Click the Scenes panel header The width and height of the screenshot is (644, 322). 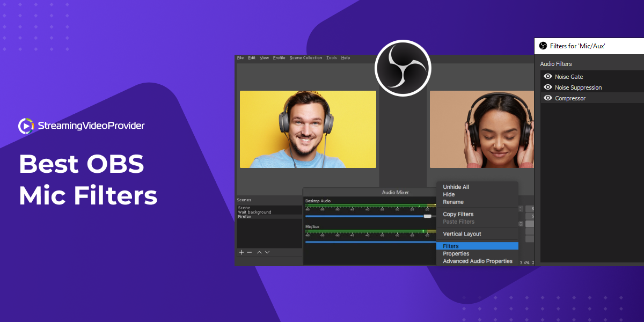pos(244,200)
